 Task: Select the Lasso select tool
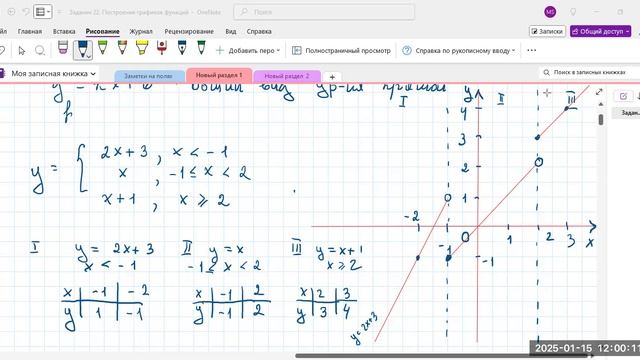(x=40, y=51)
